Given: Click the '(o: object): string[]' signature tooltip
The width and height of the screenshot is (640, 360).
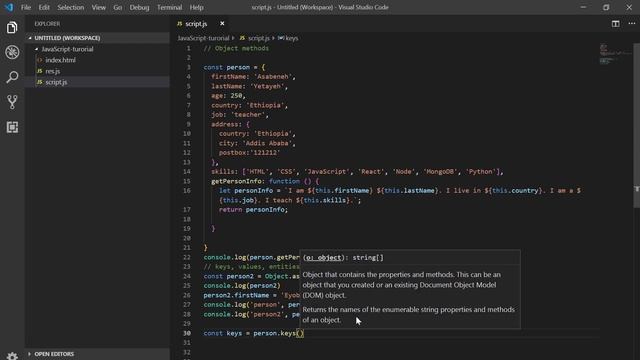Looking at the screenshot, I should [x=343, y=258].
